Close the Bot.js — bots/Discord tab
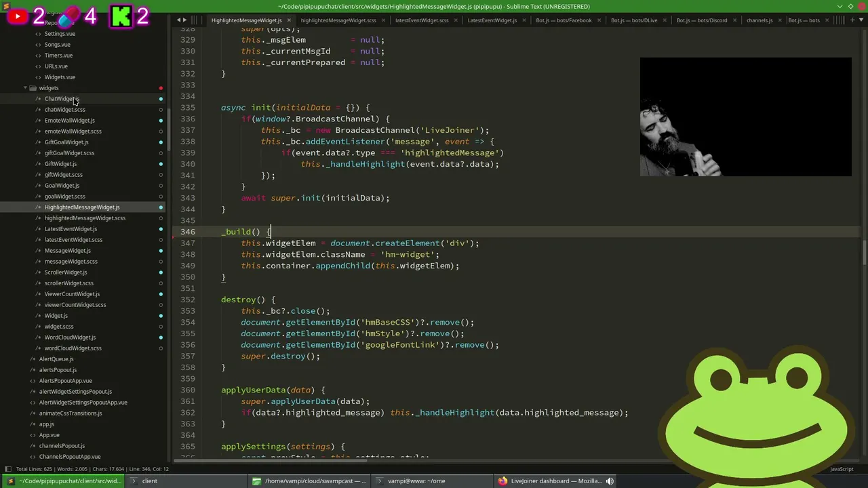This screenshot has height=488, width=868. point(734,20)
